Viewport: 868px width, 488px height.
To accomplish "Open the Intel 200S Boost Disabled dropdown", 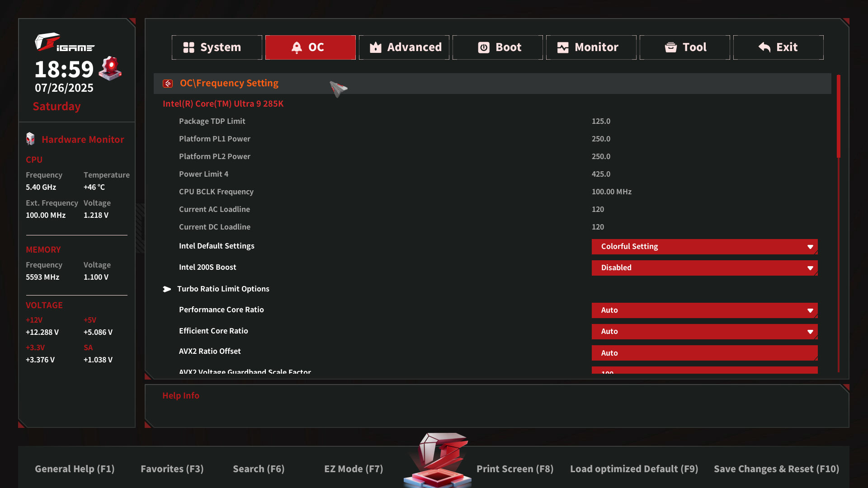I will coord(704,268).
